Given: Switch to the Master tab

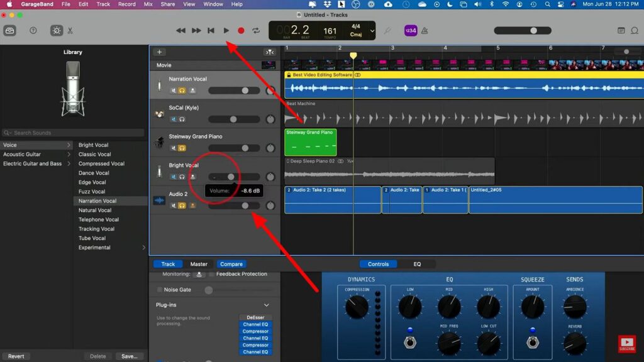Looking at the screenshot, I should pyautogui.click(x=199, y=263).
